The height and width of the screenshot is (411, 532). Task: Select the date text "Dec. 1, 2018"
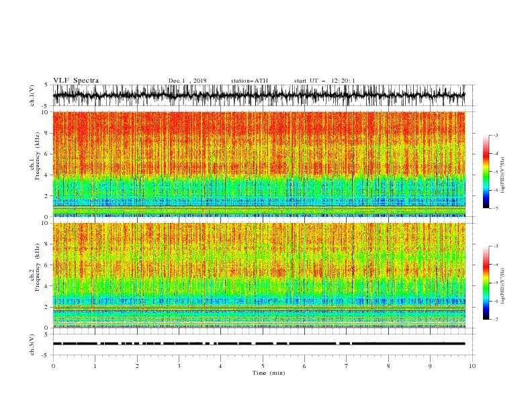187,81
